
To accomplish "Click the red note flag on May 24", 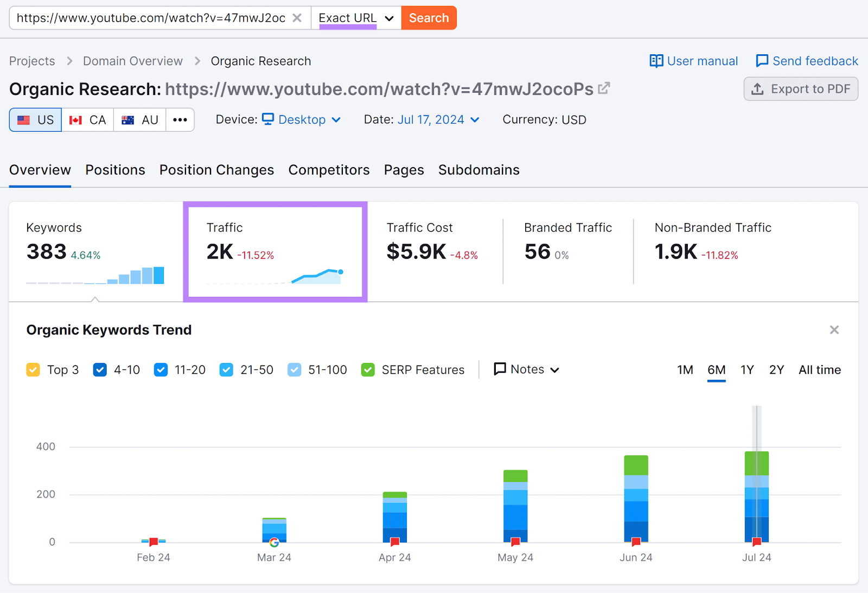I will (515, 541).
